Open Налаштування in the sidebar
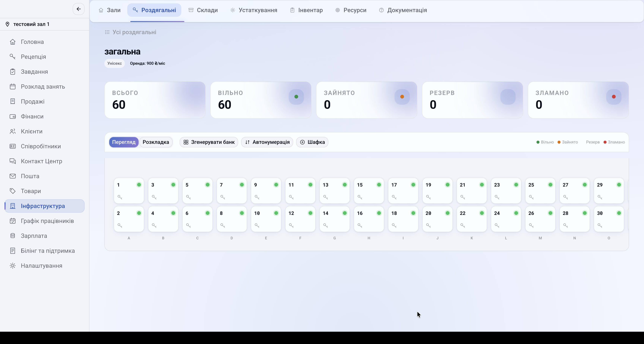The width and height of the screenshot is (644, 344). [x=45, y=266]
